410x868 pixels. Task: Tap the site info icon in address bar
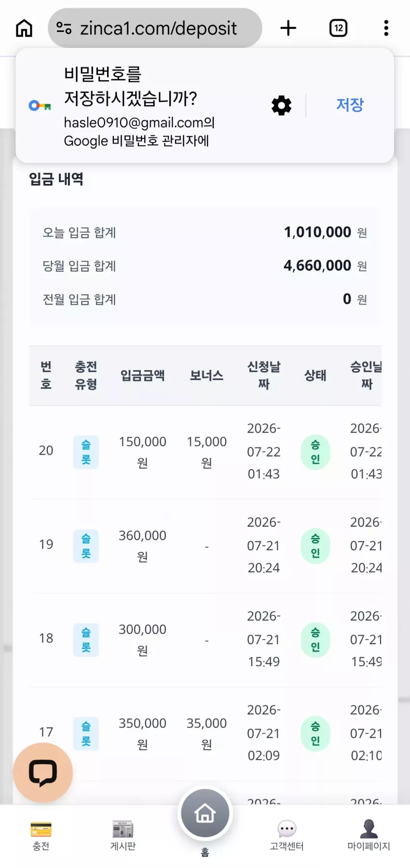click(64, 28)
